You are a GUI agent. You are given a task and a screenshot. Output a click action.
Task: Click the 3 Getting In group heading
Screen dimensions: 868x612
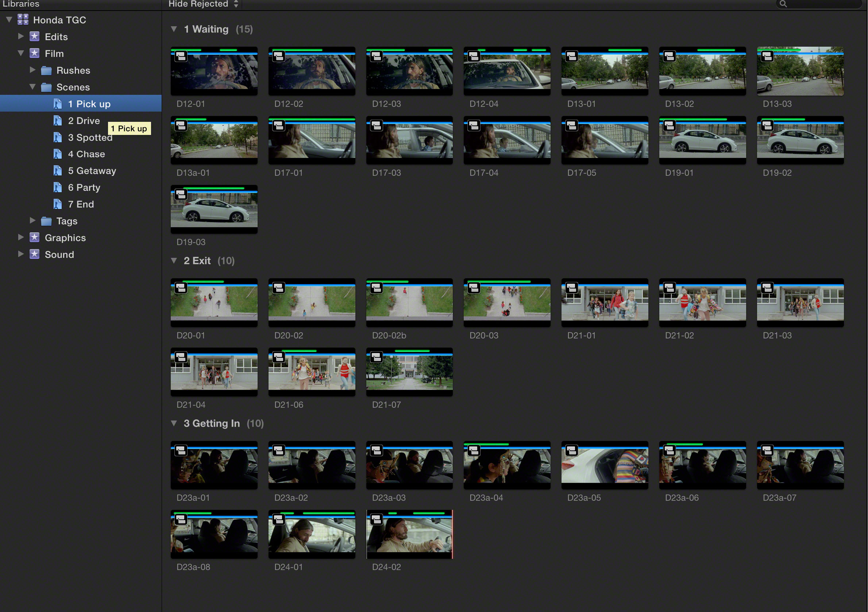click(212, 423)
